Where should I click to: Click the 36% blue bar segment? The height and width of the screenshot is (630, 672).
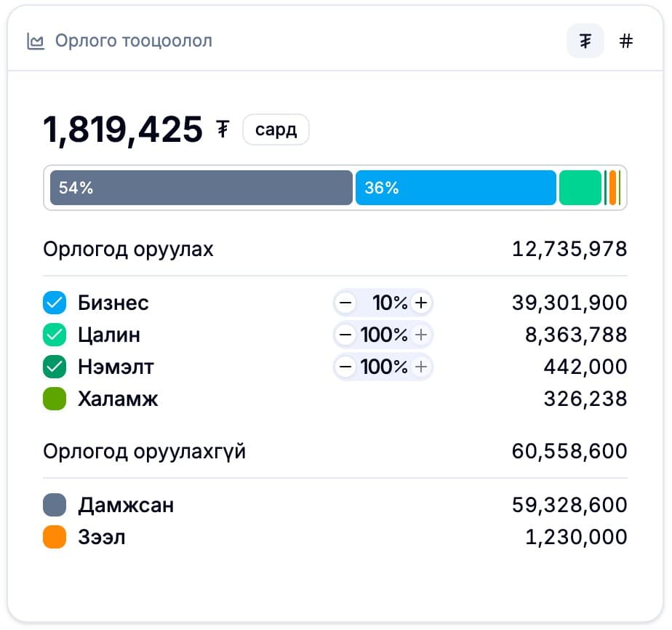tap(455, 188)
